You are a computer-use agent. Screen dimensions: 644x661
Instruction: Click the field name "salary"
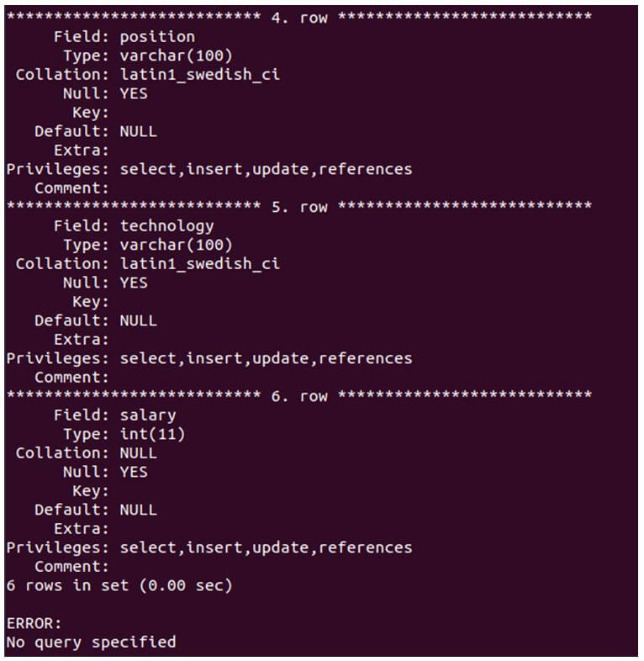pos(148,415)
